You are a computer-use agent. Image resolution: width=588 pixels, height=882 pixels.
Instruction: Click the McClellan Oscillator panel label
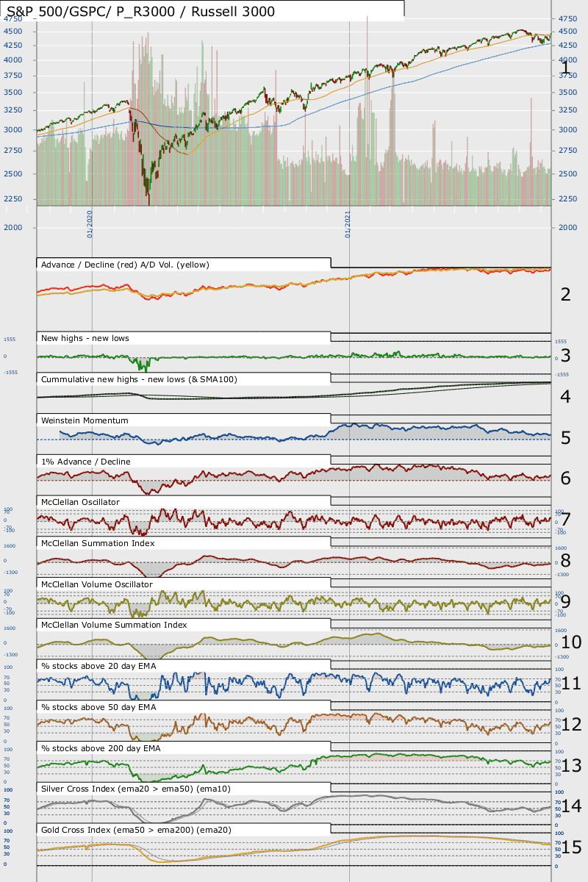pyautogui.click(x=81, y=502)
